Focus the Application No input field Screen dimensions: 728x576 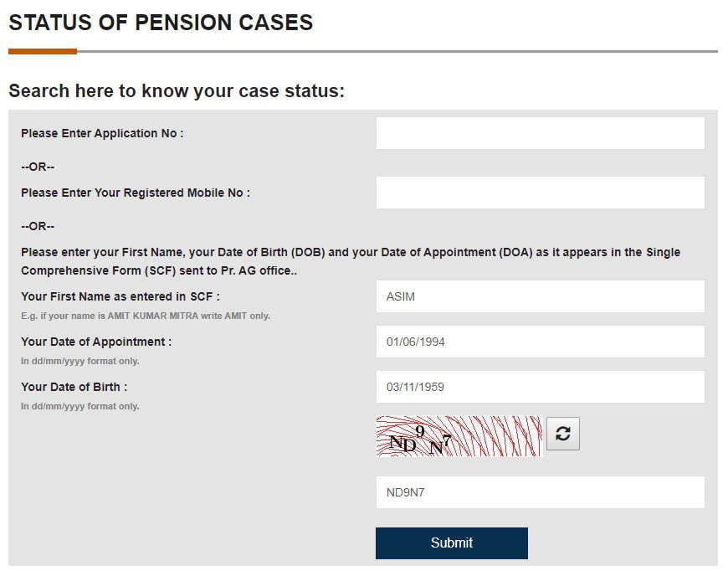(540, 133)
